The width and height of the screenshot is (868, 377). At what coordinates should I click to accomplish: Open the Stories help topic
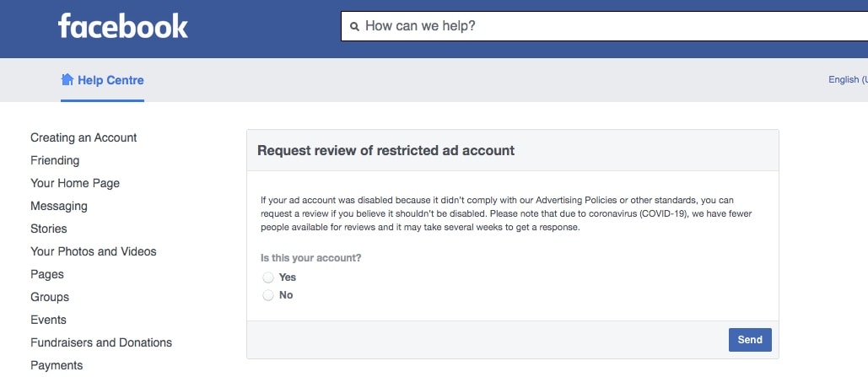coord(49,229)
